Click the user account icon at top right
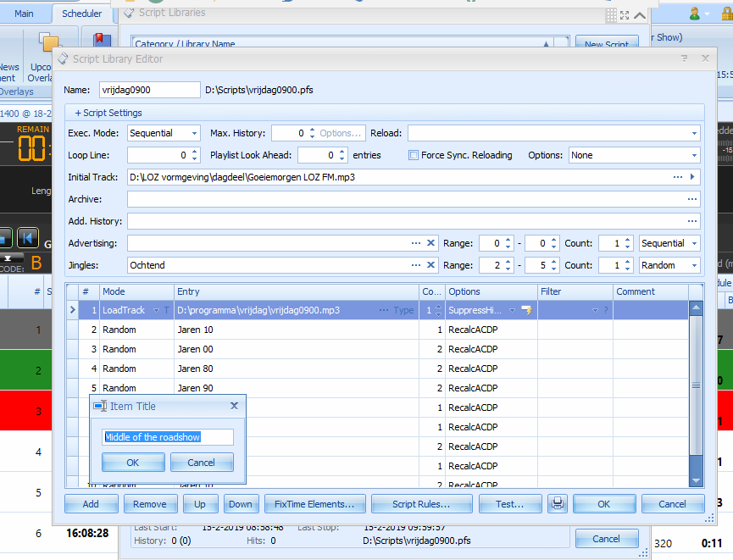Image resolution: width=733 pixels, height=560 pixels. point(695,14)
